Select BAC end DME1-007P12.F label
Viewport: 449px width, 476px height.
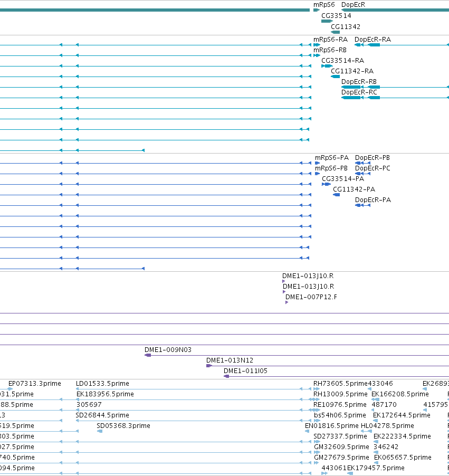[311, 297]
